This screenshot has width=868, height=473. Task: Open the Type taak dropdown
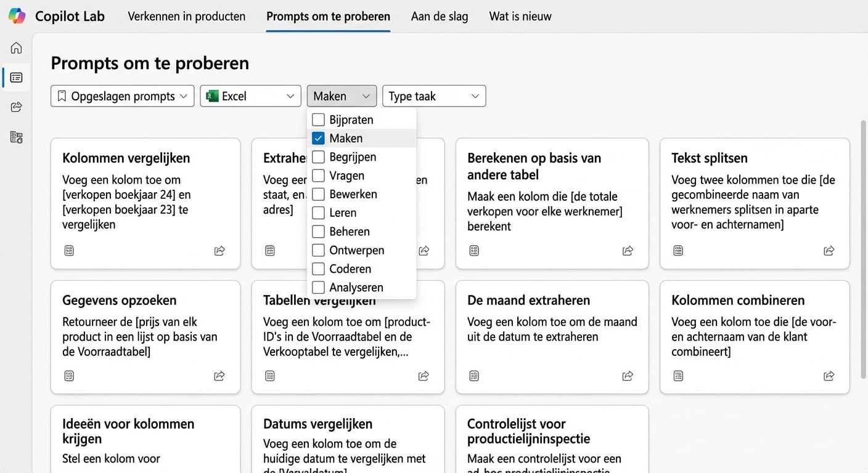433,95
